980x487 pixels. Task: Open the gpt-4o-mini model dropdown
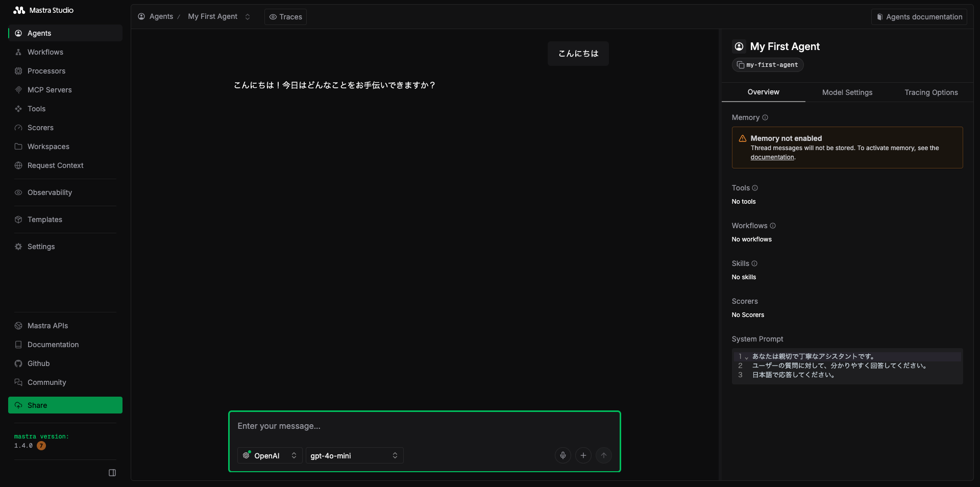tap(354, 455)
